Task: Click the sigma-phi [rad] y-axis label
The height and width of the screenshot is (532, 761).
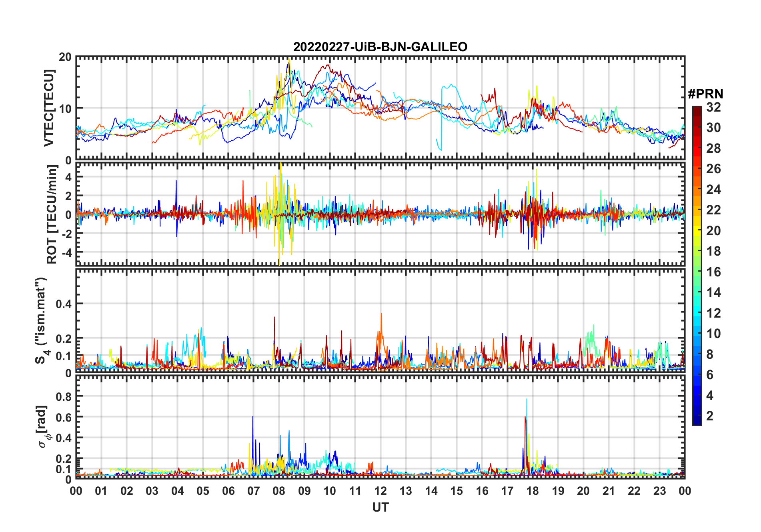Action: click(43, 426)
